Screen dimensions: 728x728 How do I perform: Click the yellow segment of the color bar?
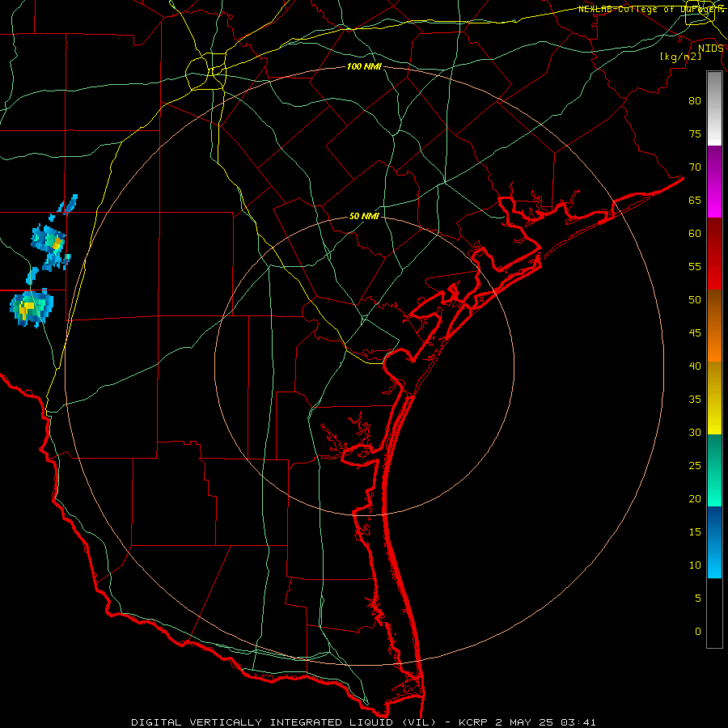point(714,398)
